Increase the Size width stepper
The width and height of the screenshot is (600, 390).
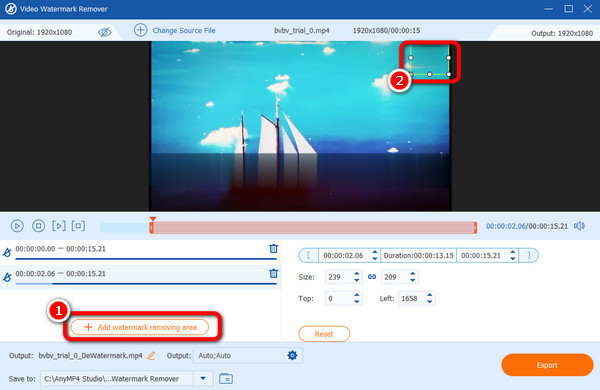pyautogui.click(x=357, y=274)
